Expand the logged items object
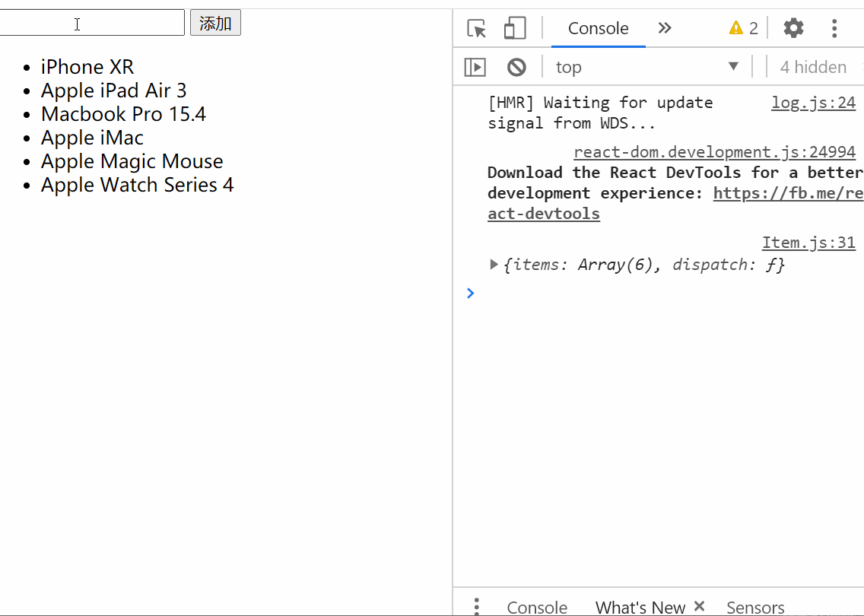Screen dimensions: 864x616 494,265
